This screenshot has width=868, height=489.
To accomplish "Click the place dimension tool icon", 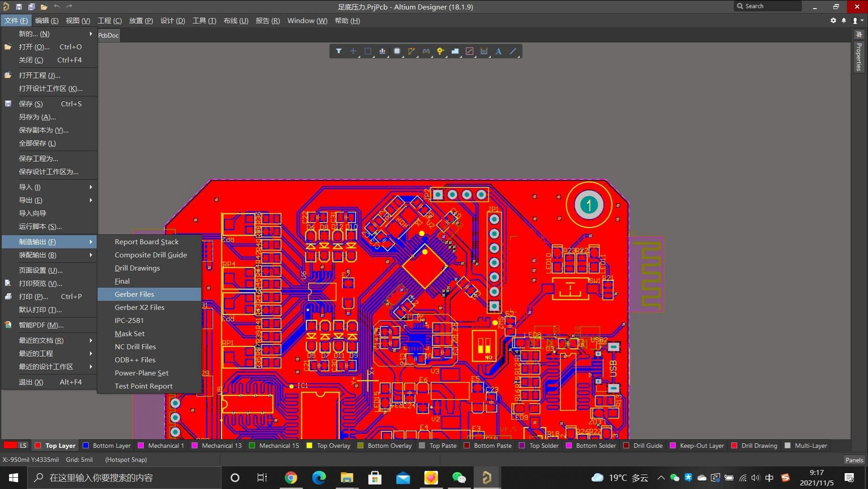I will [x=484, y=51].
